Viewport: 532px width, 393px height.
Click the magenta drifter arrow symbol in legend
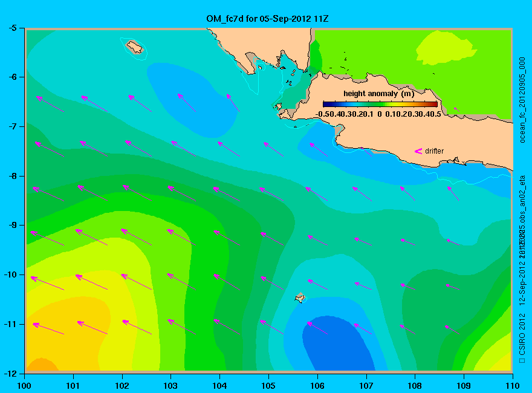418,151
